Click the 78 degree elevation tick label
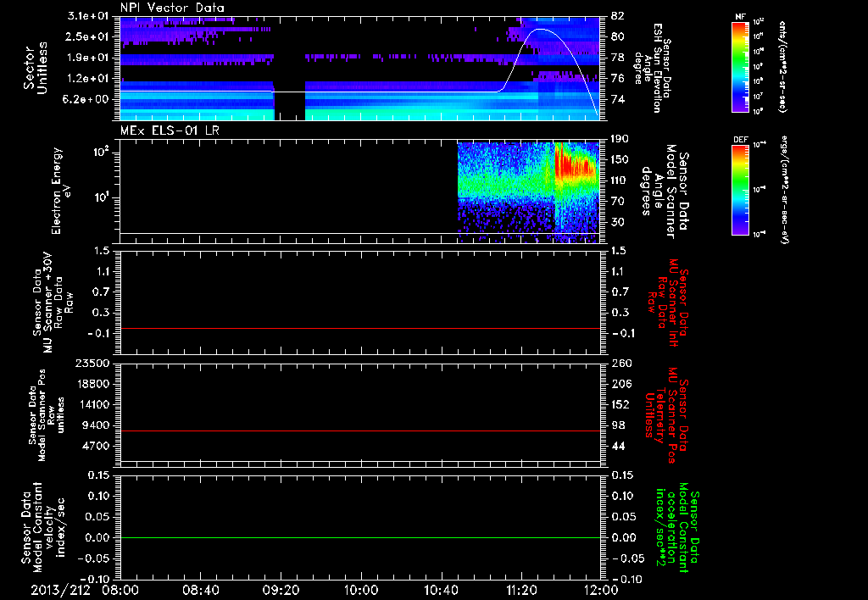Image resolution: width=868 pixels, height=600 pixels. pyautogui.click(x=617, y=58)
